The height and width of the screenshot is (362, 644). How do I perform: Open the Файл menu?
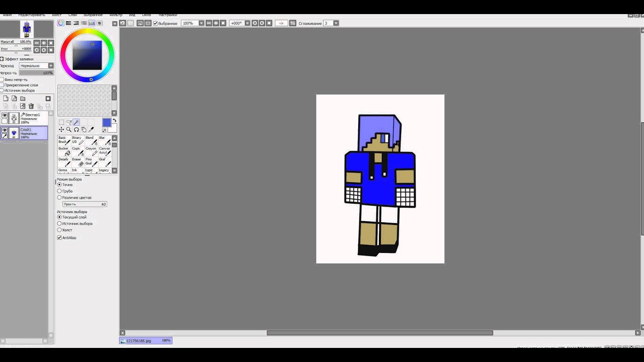(x=7, y=15)
